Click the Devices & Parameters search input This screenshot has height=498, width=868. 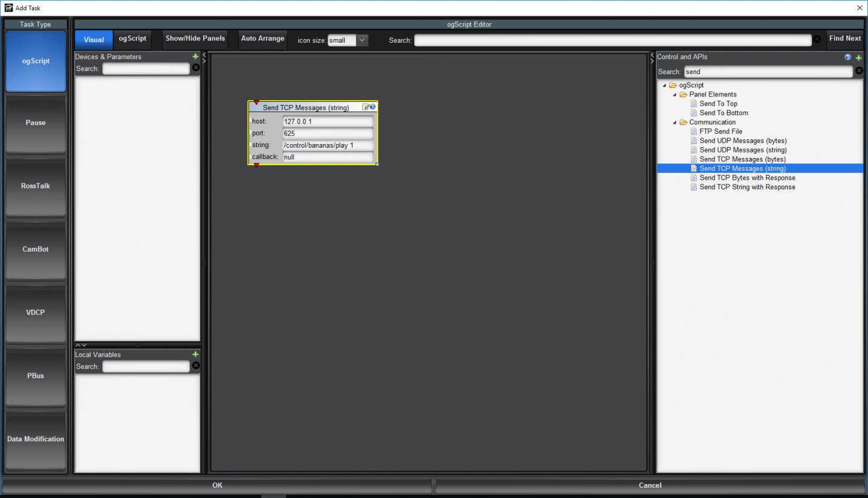(x=146, y=69)
